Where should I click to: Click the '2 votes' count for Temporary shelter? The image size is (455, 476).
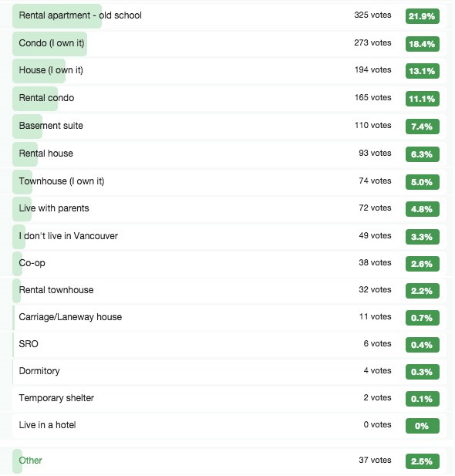coord(377,397)
